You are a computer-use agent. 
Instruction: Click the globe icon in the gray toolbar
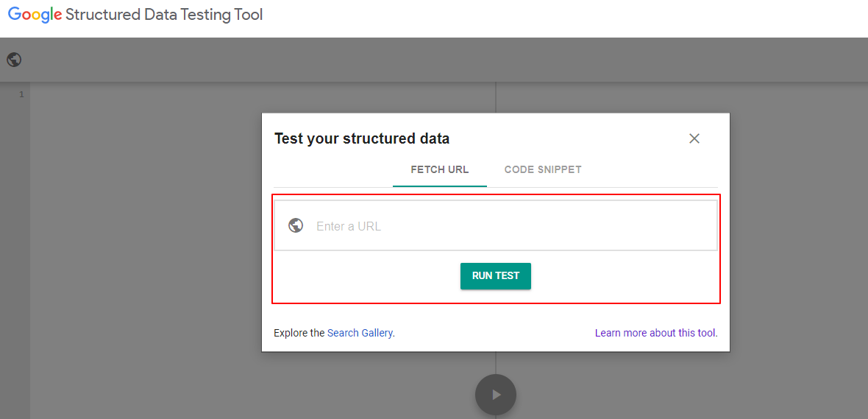point(15,60)
